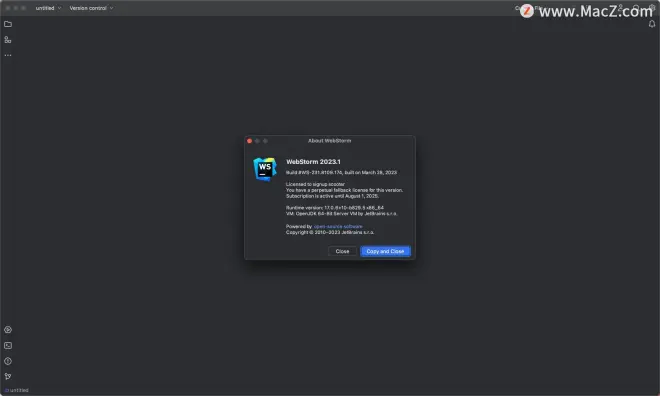660x396 pixels.
Task: Open notifications via the bell icon
Action: (652, 24)
